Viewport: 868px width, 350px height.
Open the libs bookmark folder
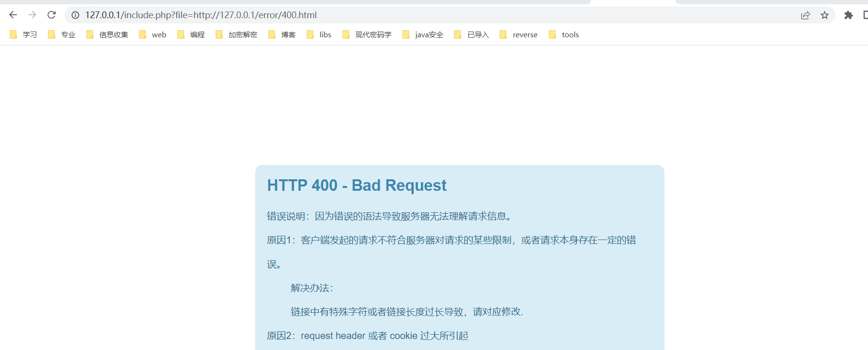(319, 34)
